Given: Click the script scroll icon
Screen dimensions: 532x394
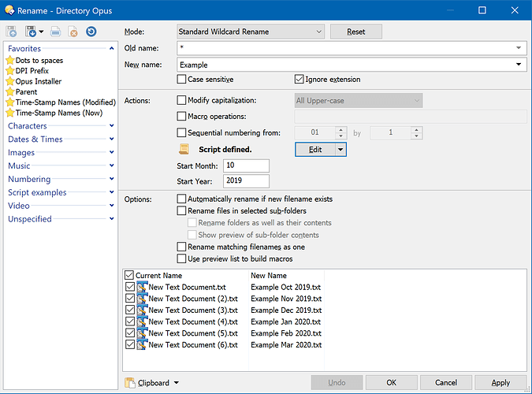Looking at the screenshot, I should click(x=184, y=149).
